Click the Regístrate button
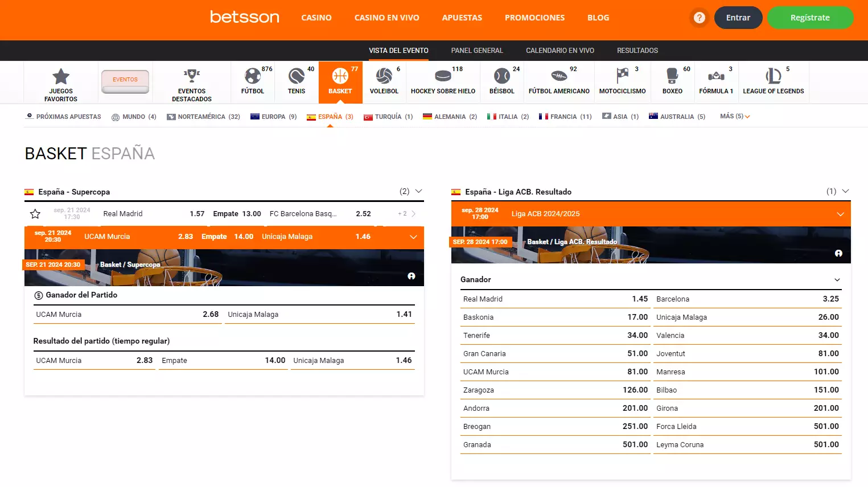The image size is (868, 487). coord(810,18)
